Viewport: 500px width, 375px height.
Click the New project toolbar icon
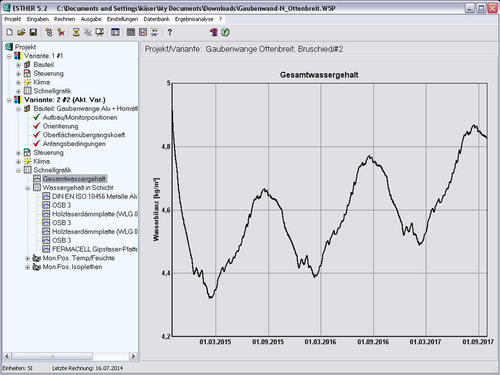pos(10,32)
